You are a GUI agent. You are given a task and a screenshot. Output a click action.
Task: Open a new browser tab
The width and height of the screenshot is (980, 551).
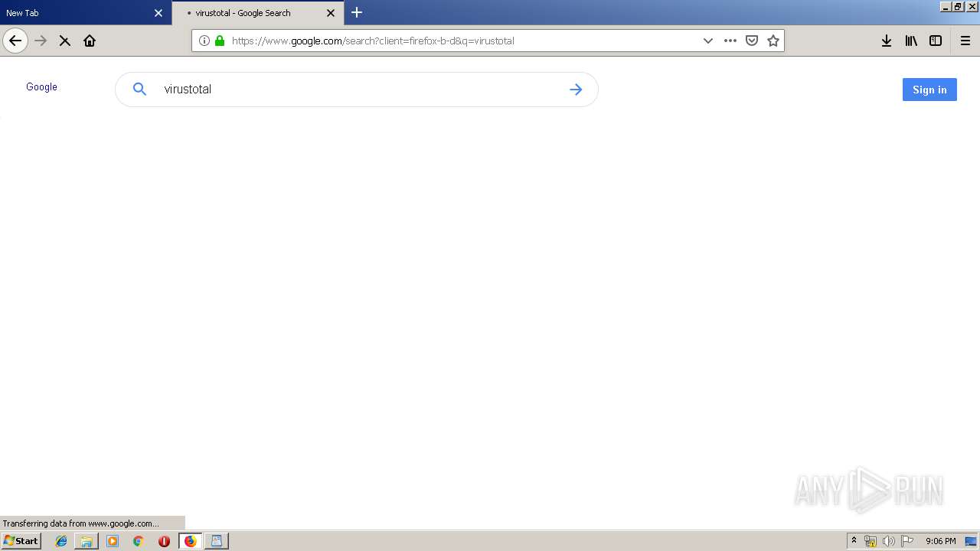(x=357, y=12)
